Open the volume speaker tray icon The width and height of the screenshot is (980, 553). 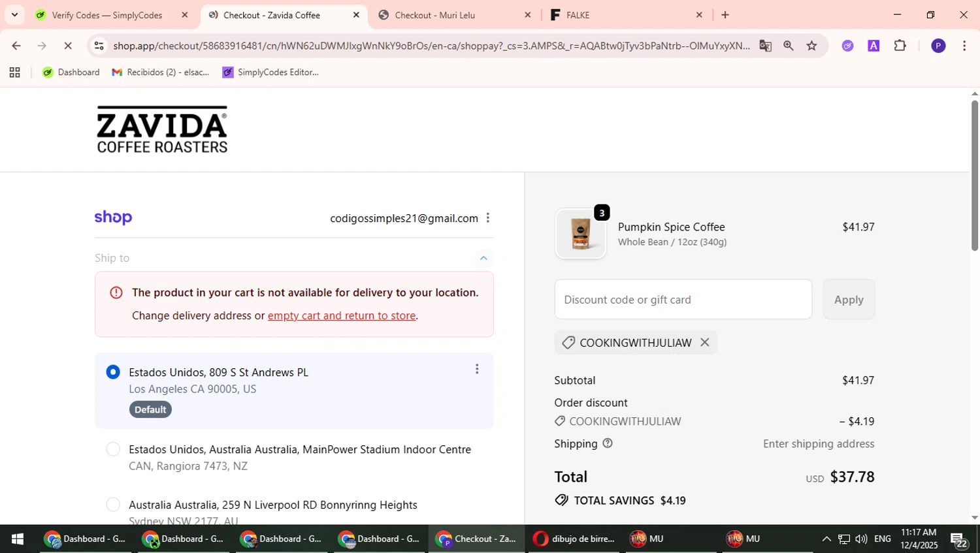pyautogui.click(x=861, y=539)
